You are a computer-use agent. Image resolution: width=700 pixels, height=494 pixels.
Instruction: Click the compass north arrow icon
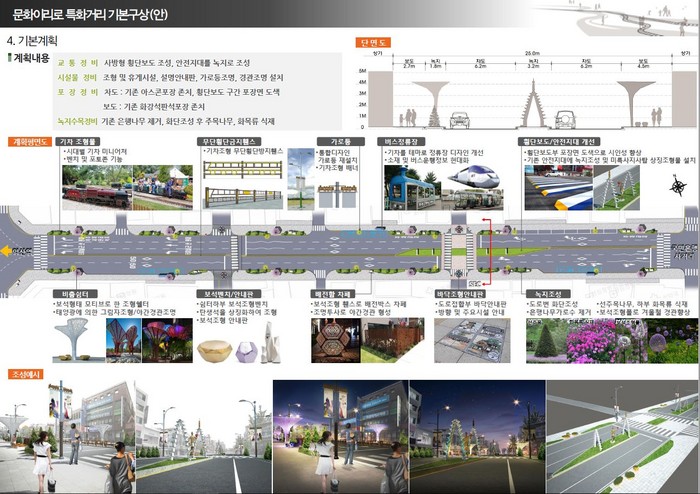coord(678,185)
